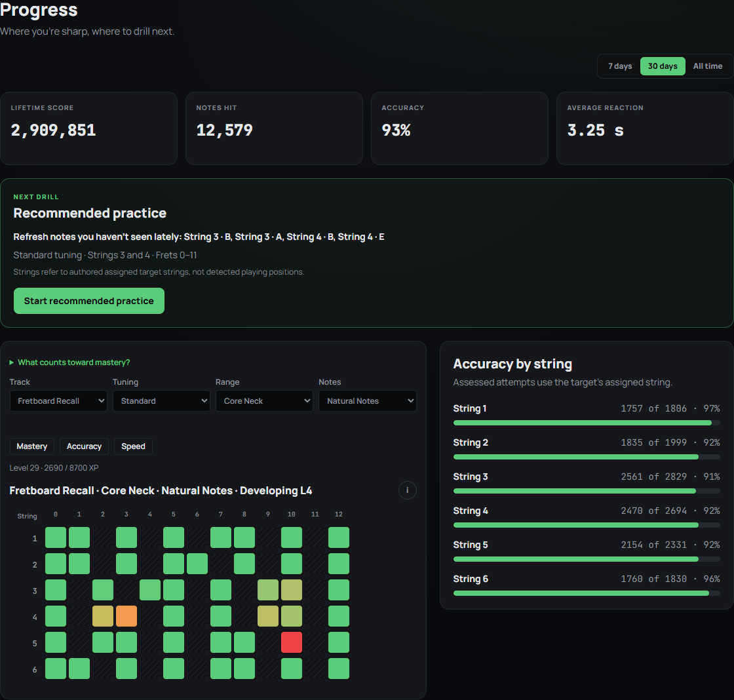Click the Accuracy value 93%
Image resolution: width=734 pixels, height=700 pixels.
tap(396, 130)
